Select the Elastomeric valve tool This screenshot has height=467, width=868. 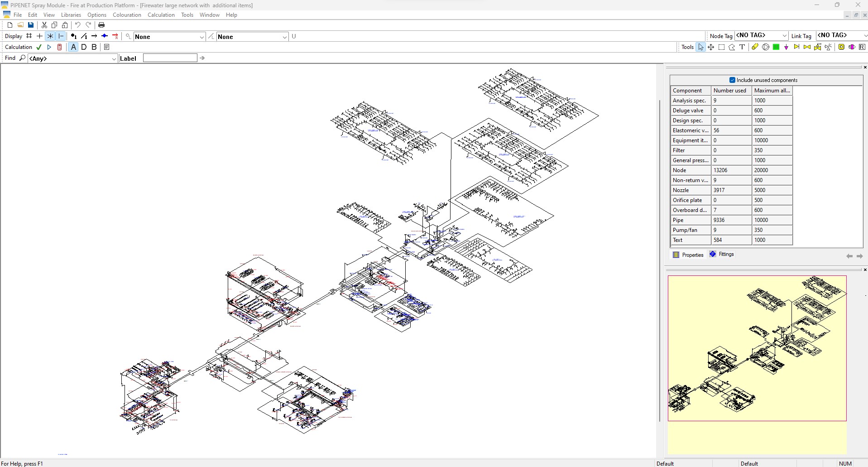807,47
